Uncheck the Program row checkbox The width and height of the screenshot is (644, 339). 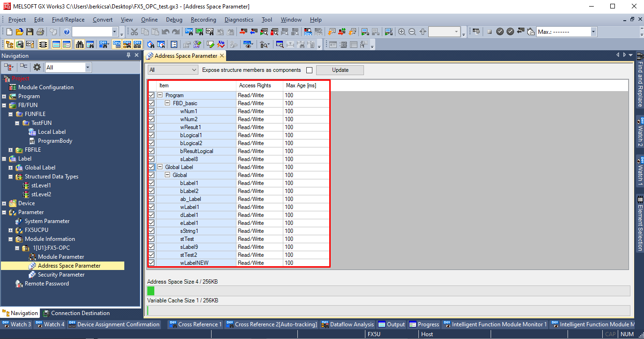click(152, 95)
